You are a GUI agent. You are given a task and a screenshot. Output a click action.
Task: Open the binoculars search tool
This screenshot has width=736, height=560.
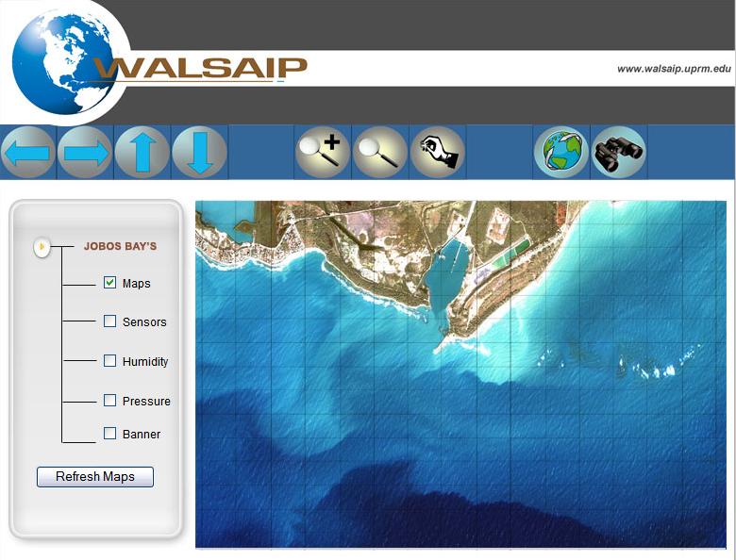(619, 152)
